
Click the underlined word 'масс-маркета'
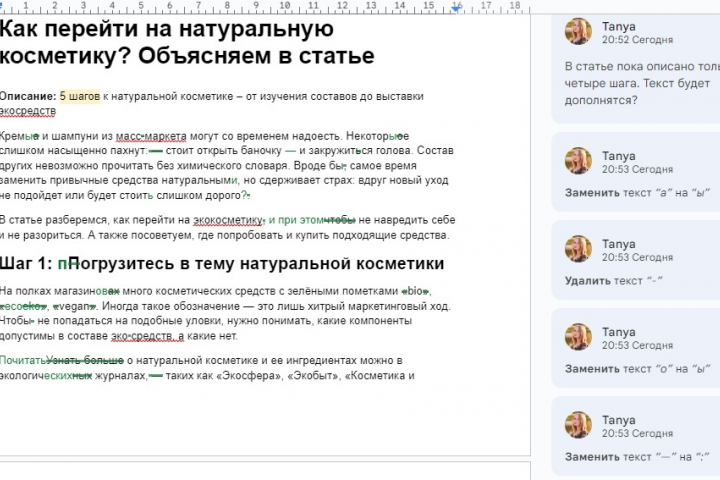151,136
